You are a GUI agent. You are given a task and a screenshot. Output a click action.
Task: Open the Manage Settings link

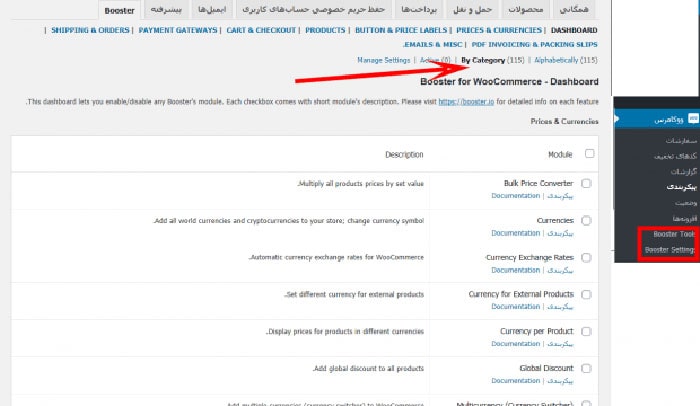[x=384, y=60]
